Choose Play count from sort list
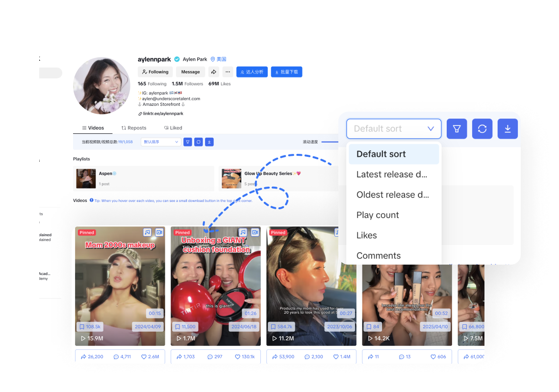This screenshot has height=392, width=559. [x=378, y=215]
